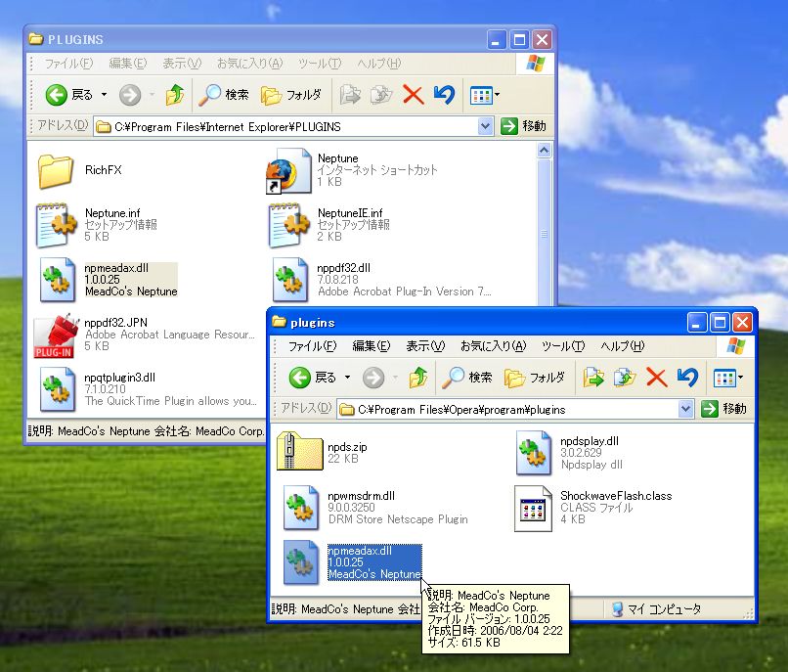This screenshot has height=672, width=788.
Task: Open ファイル(F) menu in Opera plugins window
Action: pos(312,346)
